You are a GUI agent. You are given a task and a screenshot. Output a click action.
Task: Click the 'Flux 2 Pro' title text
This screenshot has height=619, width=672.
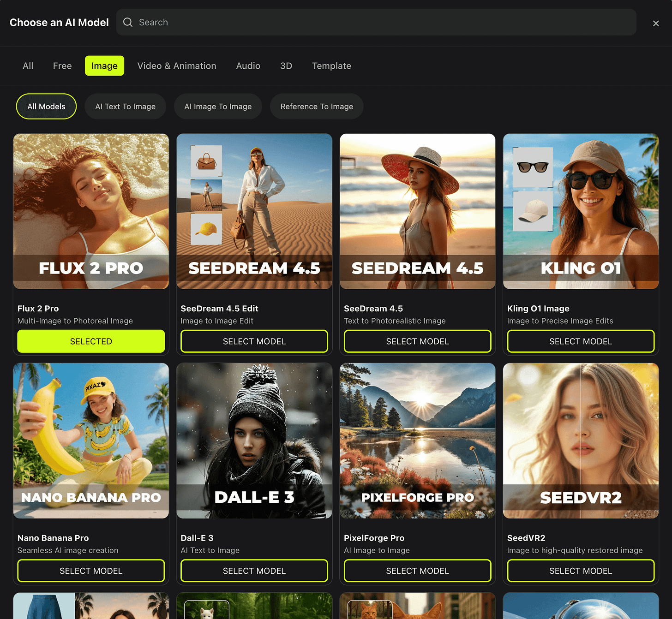[38, 308]
